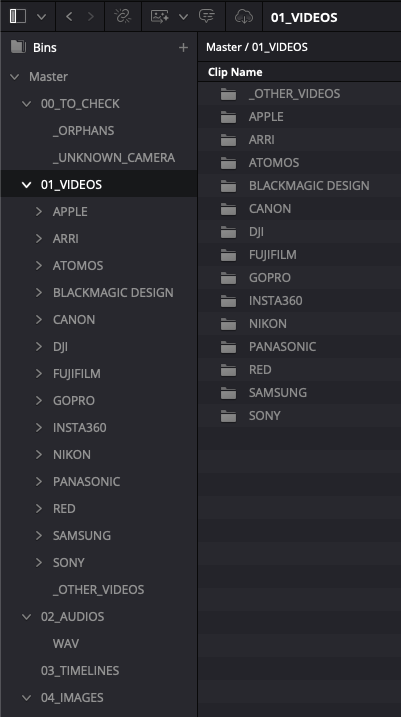
Task: Click the Master / 01_VIDEOS breadcrumb path
Action: click(x=257, y=47)
